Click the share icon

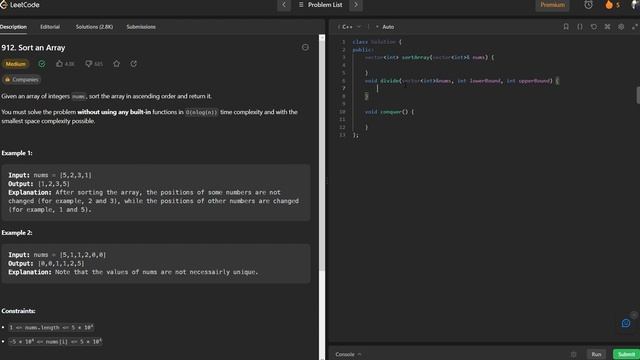tap(133, 64)
